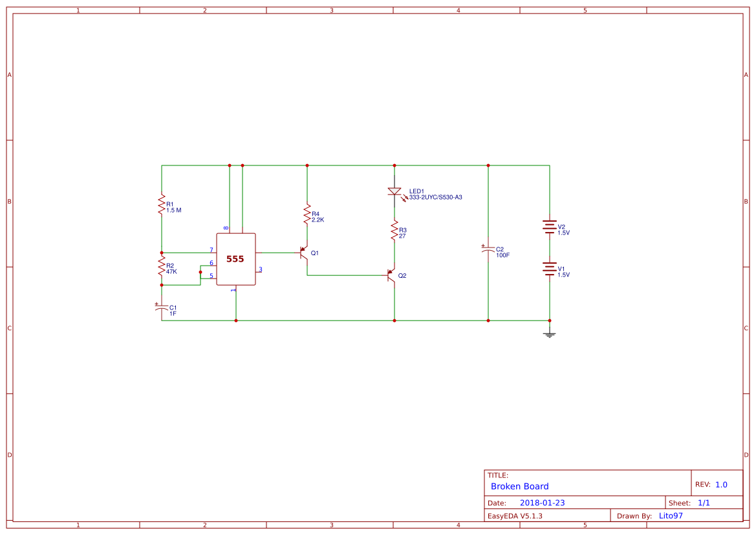Select capacitor C1 labeled 1F
The image size is (756, 535).
[x=162, y=309]
